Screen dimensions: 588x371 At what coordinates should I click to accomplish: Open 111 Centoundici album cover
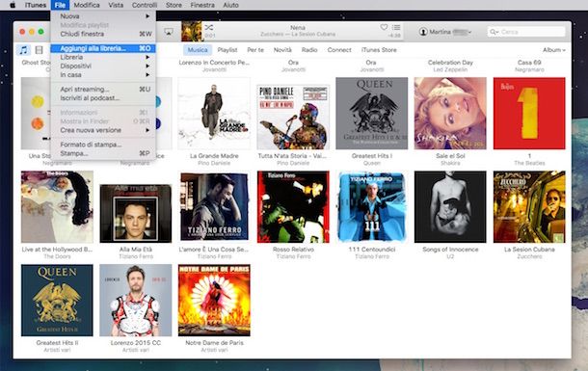coord(372,207)
